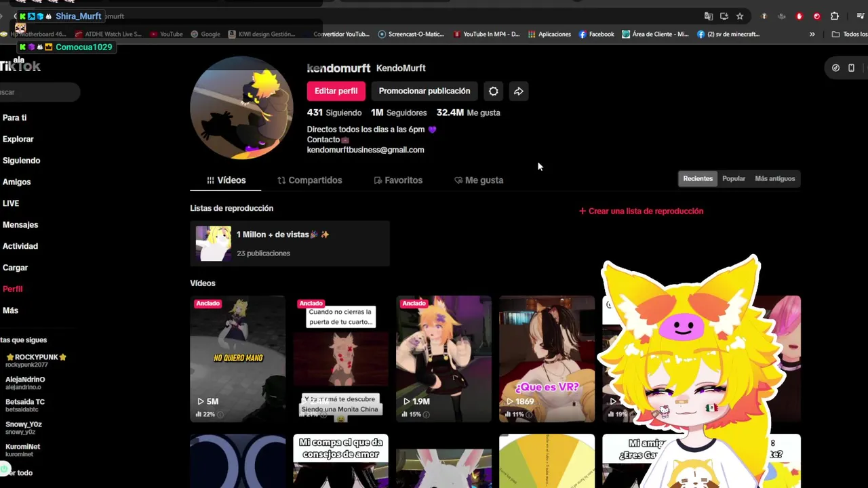
Task: Click the Promocionar publicación button
Action: (x=425, y=91)
